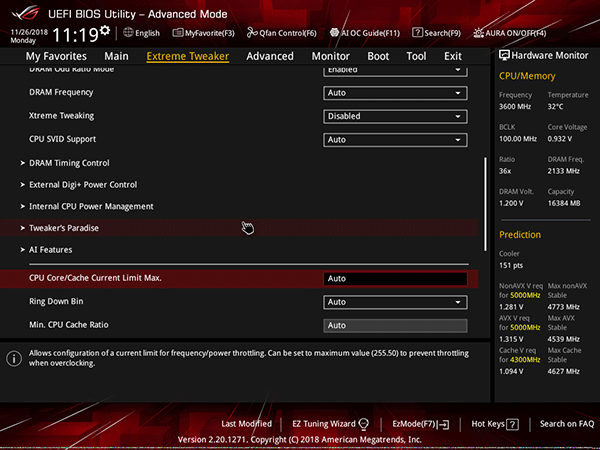Open Qfan Control(F6) fan icon
Viewport: 600px width, 450px height.
[252, 33]
